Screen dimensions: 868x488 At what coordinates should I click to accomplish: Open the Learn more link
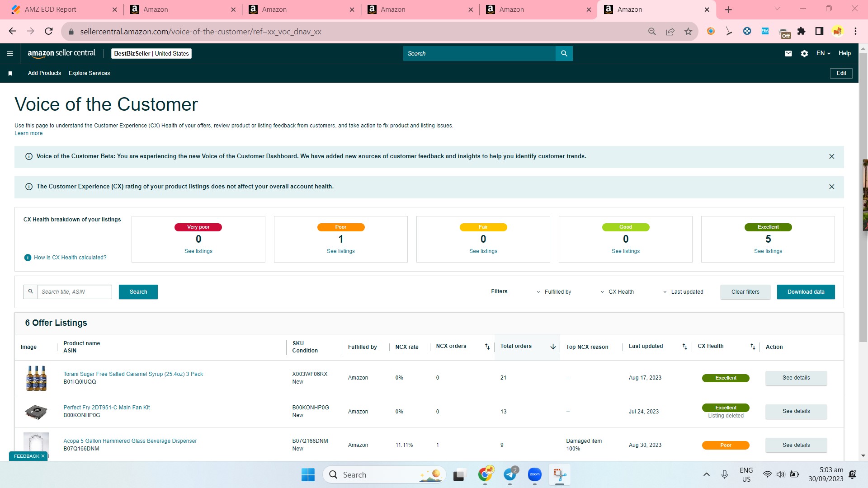click(x=28, y=133)
